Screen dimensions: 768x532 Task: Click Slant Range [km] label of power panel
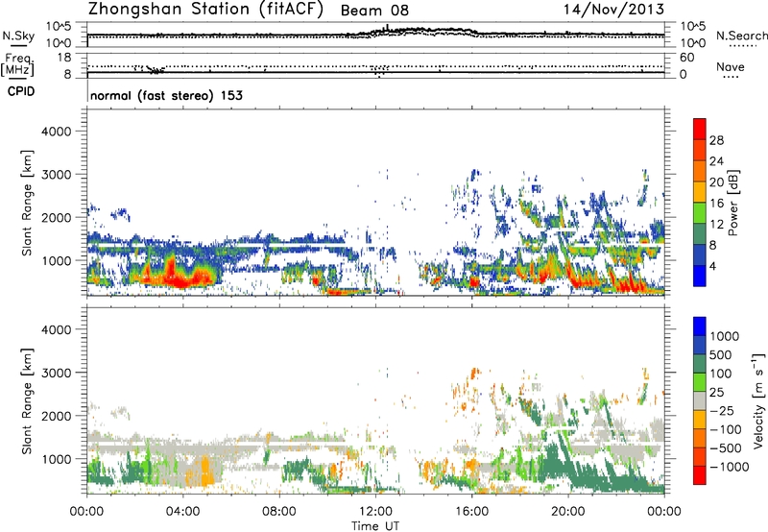[27, 203]
